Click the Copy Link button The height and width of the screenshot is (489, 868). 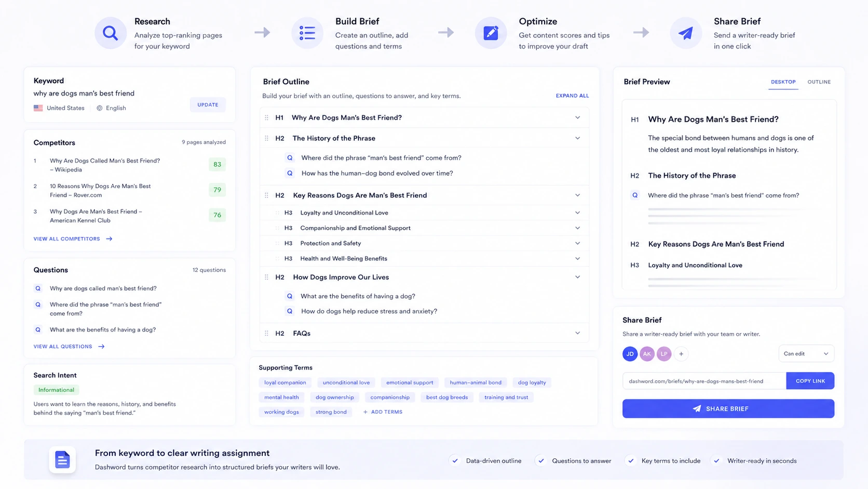[810, 381]
